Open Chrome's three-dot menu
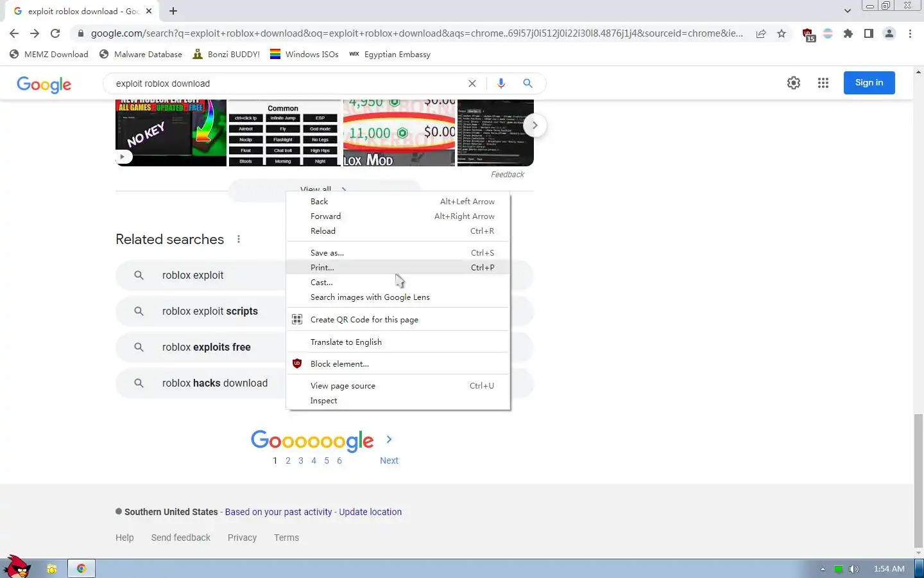The image size is (924, 578). [x=910, y=33]
